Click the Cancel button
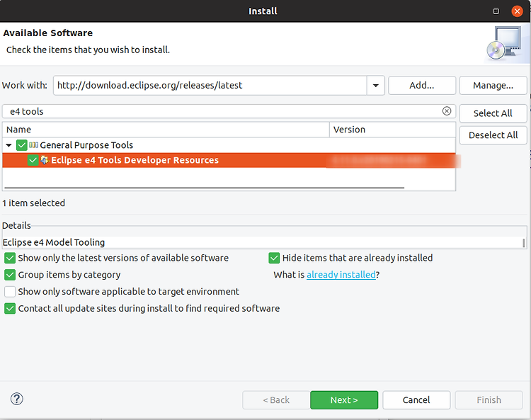This screenshot has height=420, width=531. [x=416, y=400]
